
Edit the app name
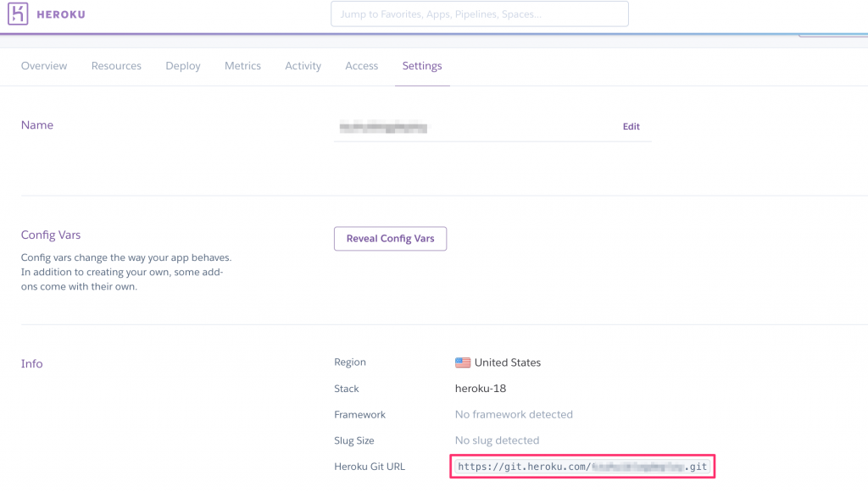[x=631, y=126]
